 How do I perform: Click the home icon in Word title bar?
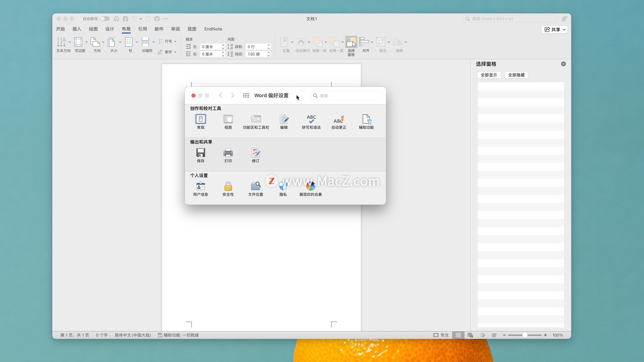pos(116,19)
